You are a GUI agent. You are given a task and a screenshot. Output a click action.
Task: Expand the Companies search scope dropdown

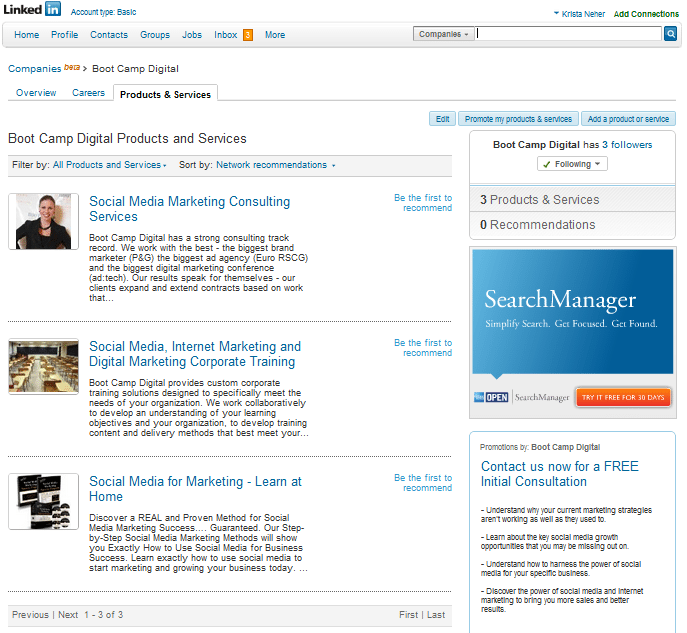click(443, 34)
